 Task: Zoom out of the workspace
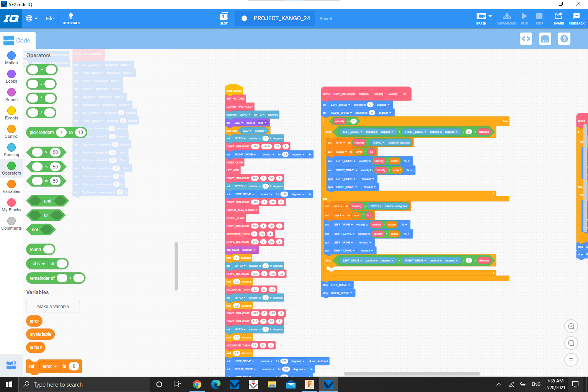pyautogui.click(x=571, y=343)
